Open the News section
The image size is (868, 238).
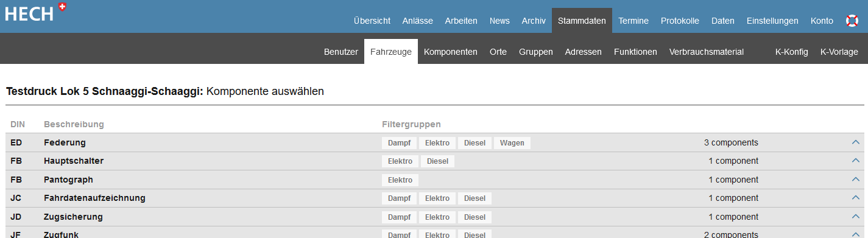[499, 21]
